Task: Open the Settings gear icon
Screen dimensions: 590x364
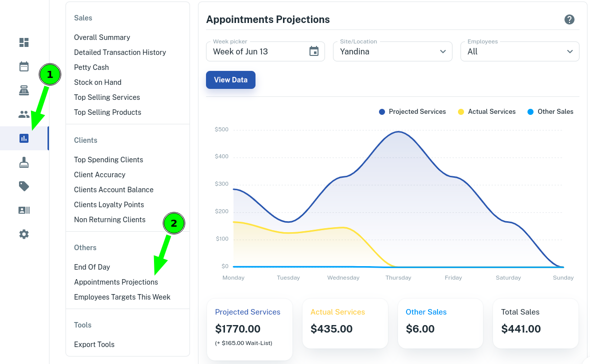Action: 23,234
